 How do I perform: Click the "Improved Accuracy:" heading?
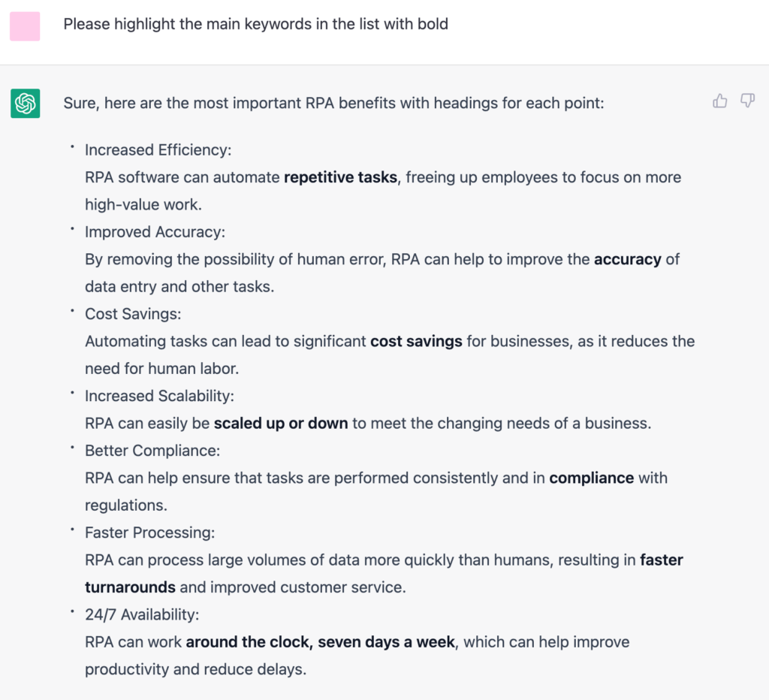(x=155, y=232)
